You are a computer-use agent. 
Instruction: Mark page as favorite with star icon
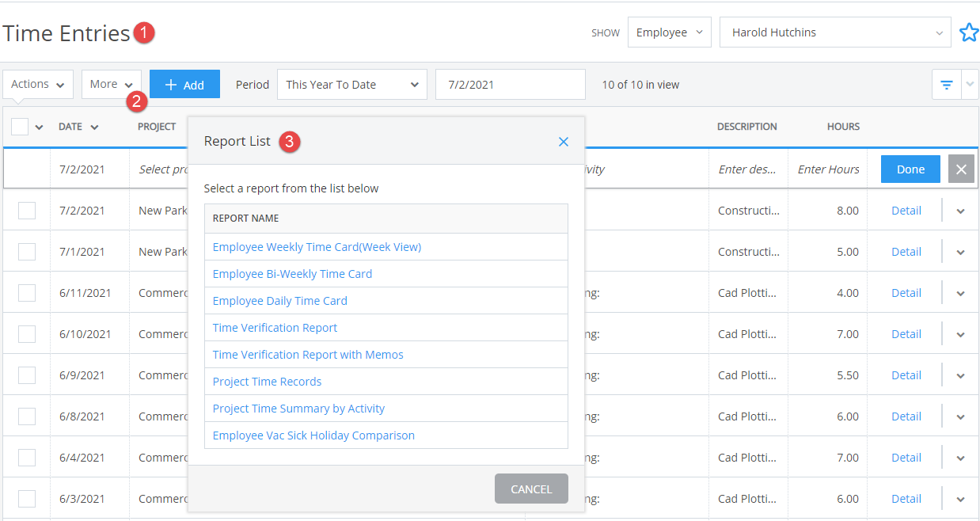969,32
